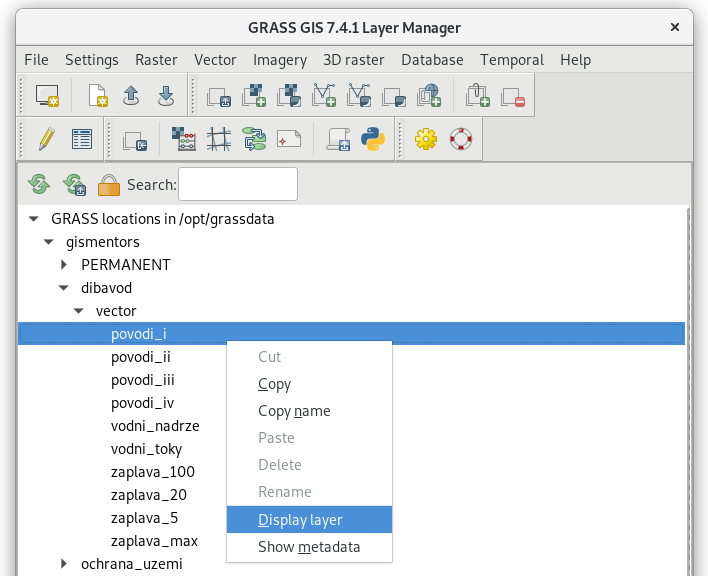Click the Add web service layer icon
Viewport: 708px width, 576px height.
429,95
